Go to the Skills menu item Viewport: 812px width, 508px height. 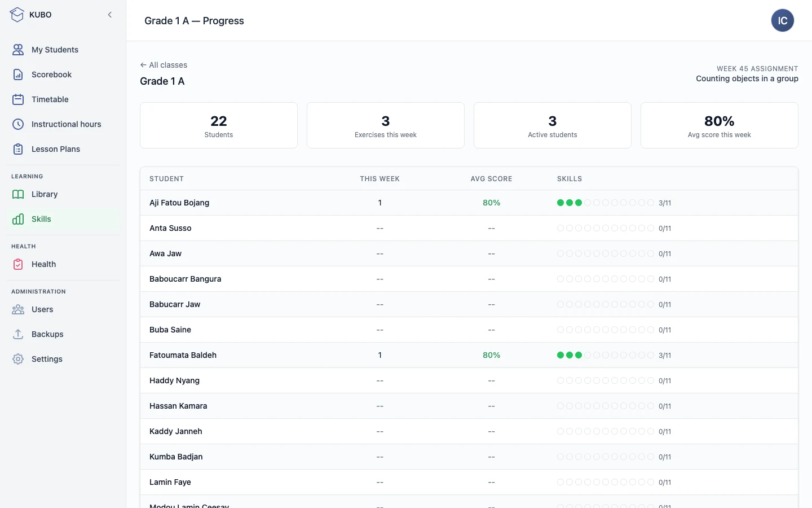pos(63,219)
